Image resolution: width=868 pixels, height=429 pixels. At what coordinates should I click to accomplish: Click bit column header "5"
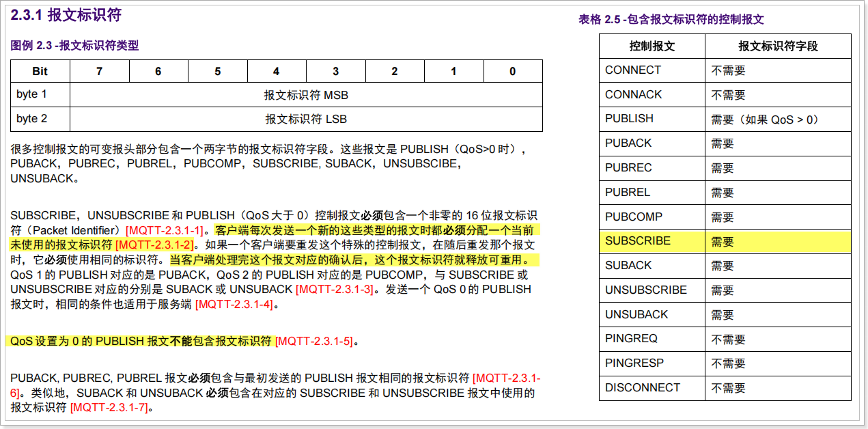pos(218,71)
